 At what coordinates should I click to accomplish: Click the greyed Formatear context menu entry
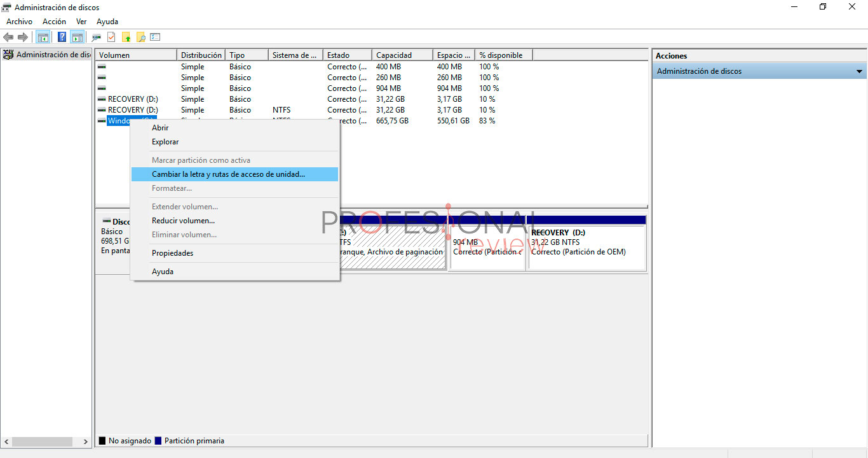tap(234, 188)
